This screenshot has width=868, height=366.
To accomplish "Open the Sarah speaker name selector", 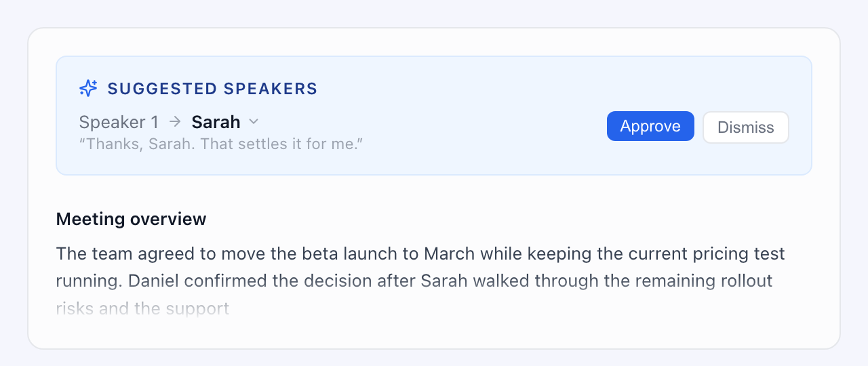I will [x=225, y=122].
